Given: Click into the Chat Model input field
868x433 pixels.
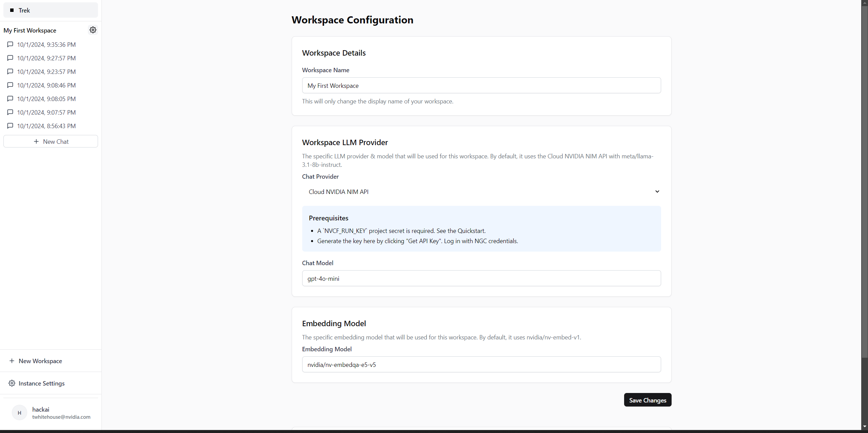Looking at the screenshot, I should tap(481, 278).
